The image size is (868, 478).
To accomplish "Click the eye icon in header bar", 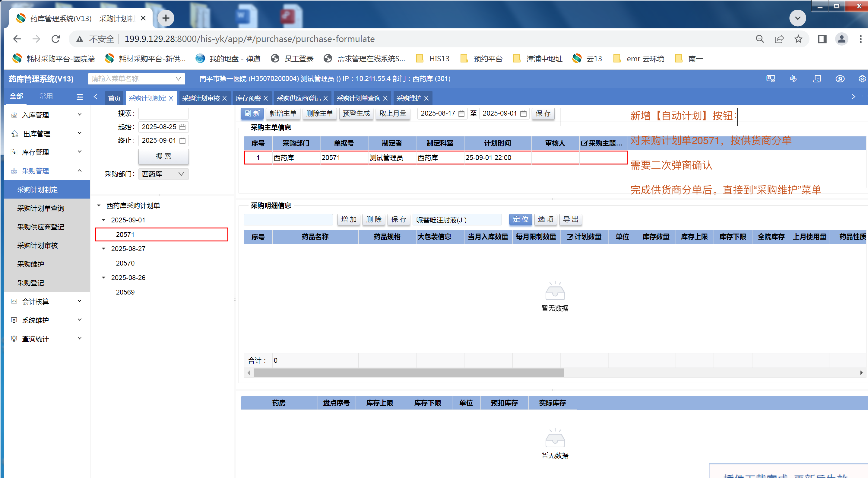I will pos(840,78).
